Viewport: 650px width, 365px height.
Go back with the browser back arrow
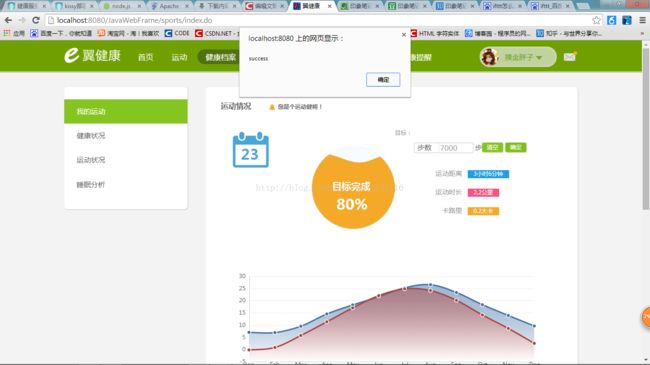click(x=8, y=20)
